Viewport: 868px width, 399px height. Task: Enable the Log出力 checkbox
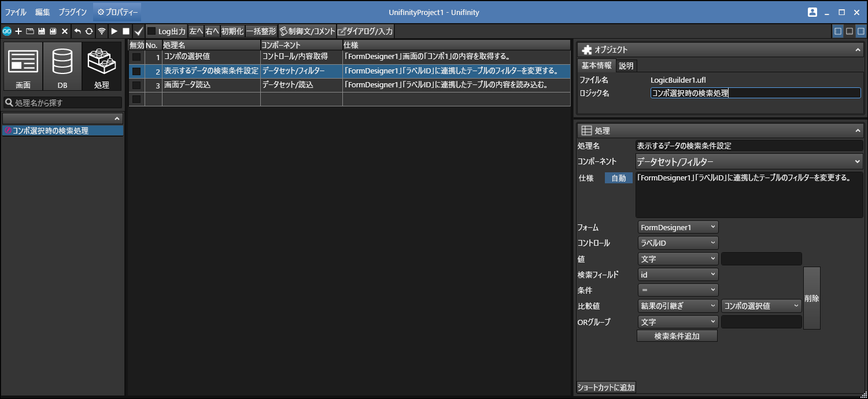point(152,31)
